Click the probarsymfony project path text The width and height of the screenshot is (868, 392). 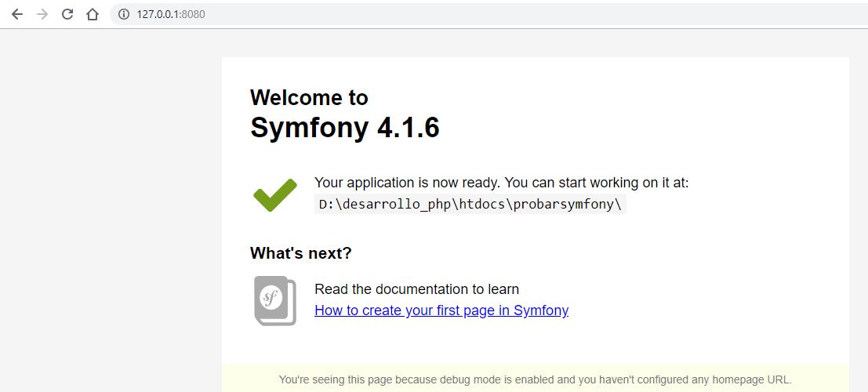(469, 205)
